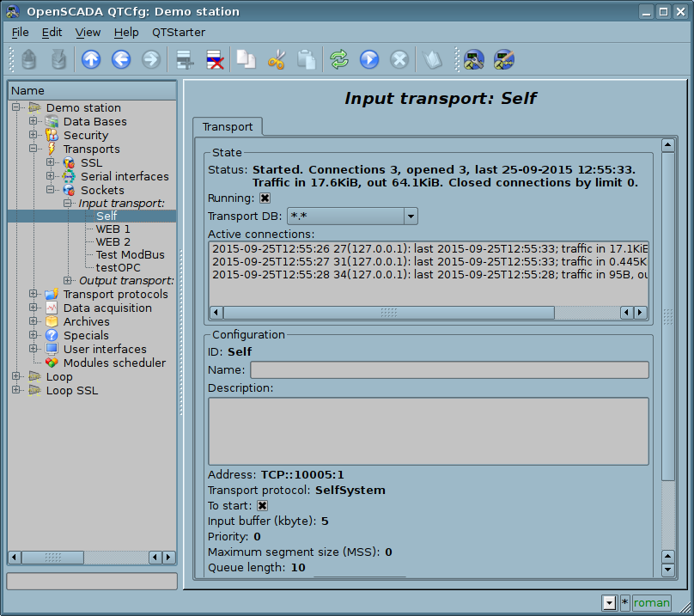The width and height of the screenshot is (694, 616).
Task: Collapse the Demo station tree node
Action: [16, 107]
